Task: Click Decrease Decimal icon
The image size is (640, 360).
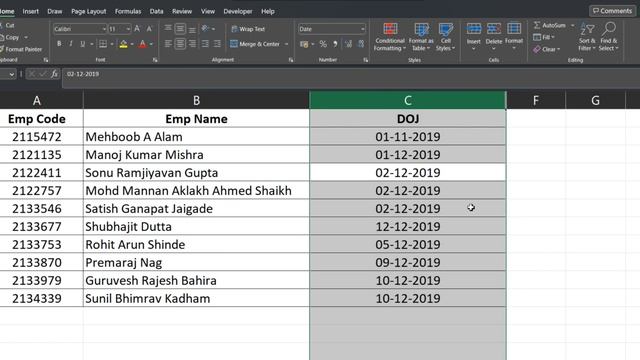Action: [361, 44]
